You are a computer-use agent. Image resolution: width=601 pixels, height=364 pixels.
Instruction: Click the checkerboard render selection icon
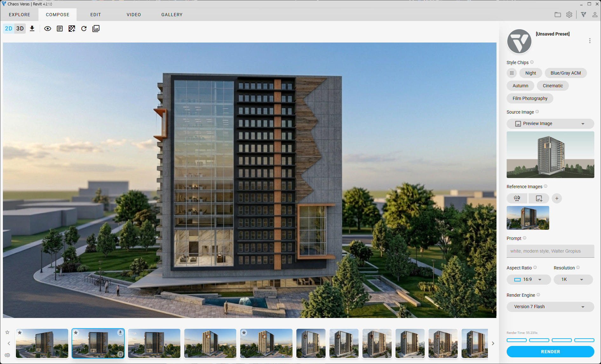point(72,29)
